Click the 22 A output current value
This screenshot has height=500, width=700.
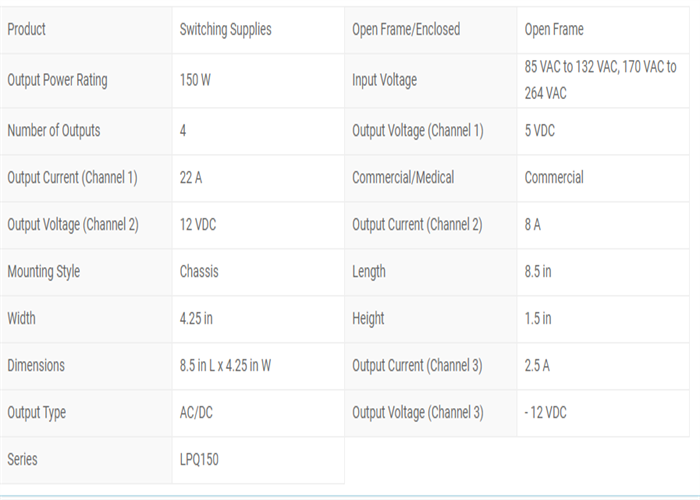pyautogui.click(x=191, y=178)
